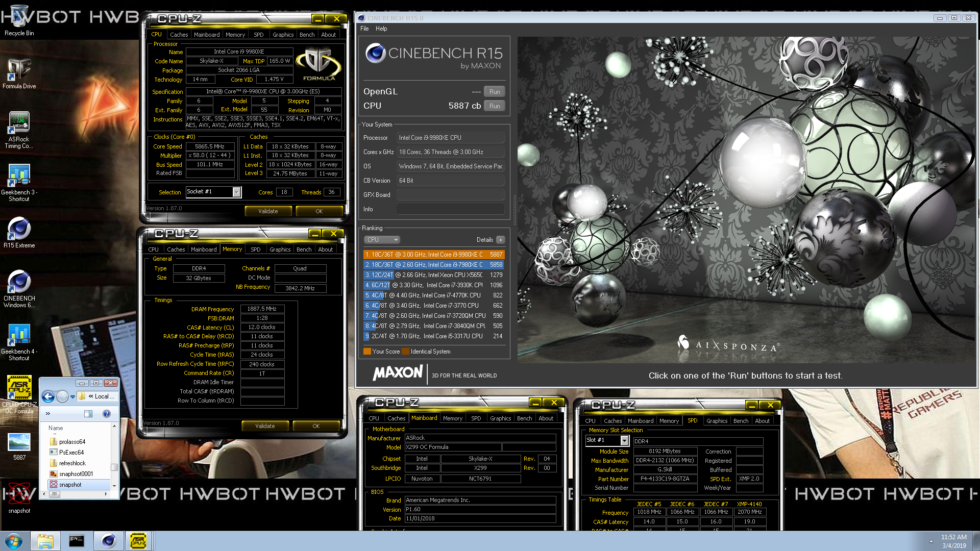Select ranking entry 3 Xeon X5650 score 1279
The height and width of the screenshot is (551, 980).
click(434, 275)
